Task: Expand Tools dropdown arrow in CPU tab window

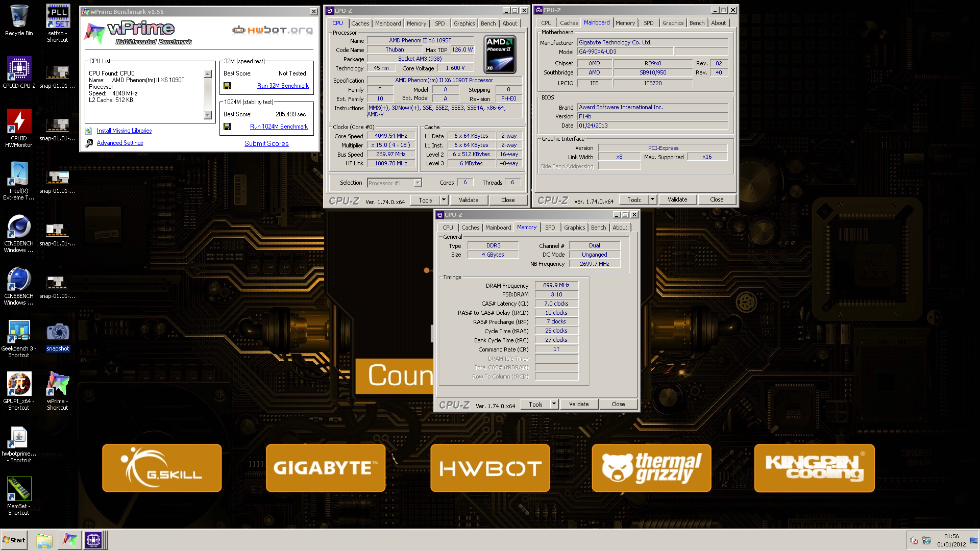Action: point(444,200)
